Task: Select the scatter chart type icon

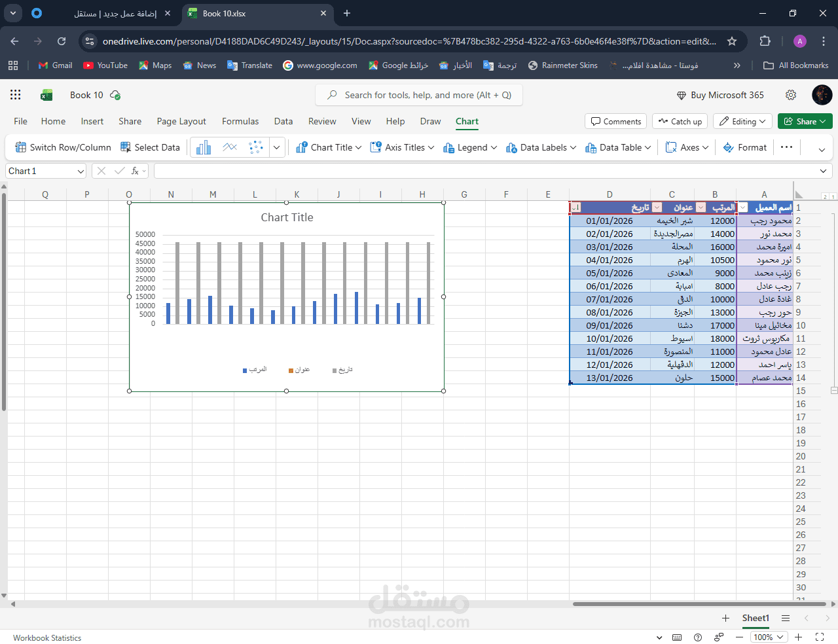Action: point(256,147)
